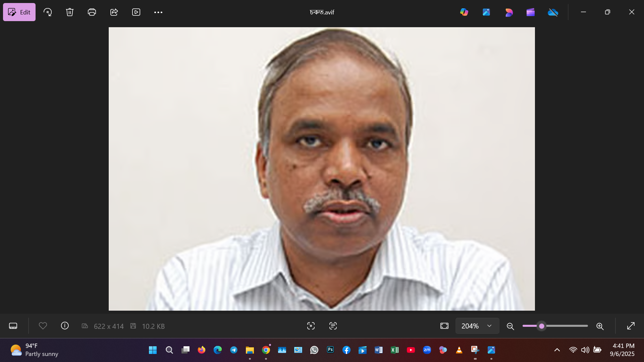Launch Excel from the taskbar
The image size is (644, 362).
click(x=394, y=350)
